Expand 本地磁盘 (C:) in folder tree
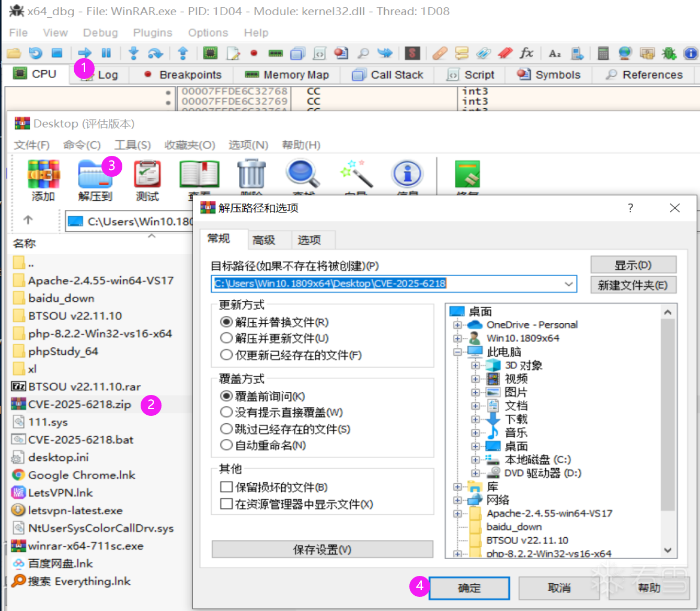The image size is (700, 611). point(475,459)
